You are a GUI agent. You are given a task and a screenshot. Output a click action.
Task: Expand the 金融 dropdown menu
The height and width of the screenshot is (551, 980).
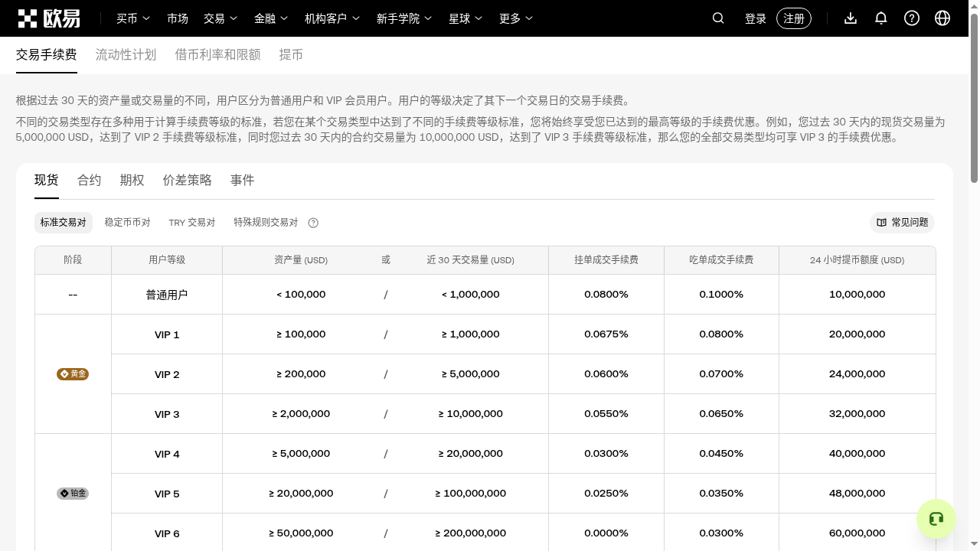271,18
